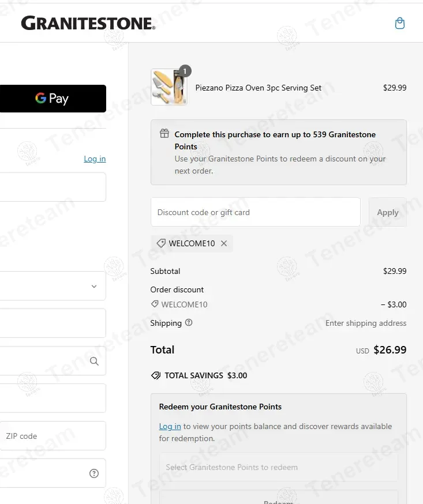
Task: Click the Log in link above the email field
Action: (x=95, y=159)
